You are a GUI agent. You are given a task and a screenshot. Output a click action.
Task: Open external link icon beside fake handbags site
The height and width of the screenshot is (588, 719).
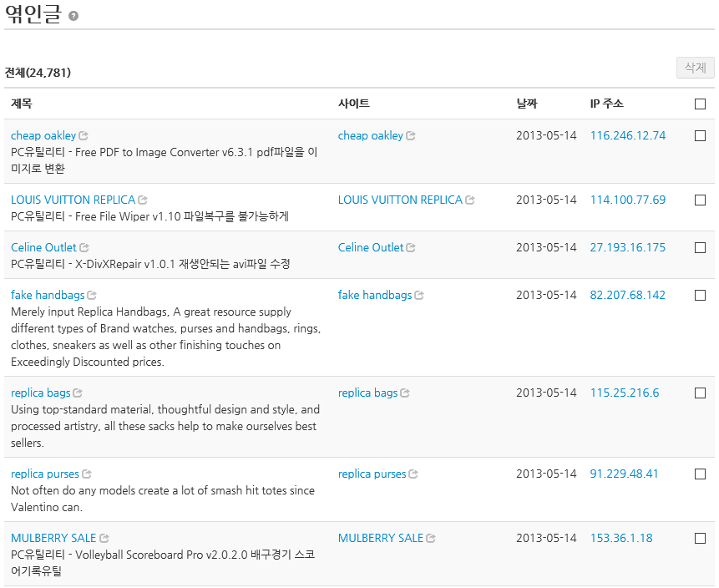419,296
